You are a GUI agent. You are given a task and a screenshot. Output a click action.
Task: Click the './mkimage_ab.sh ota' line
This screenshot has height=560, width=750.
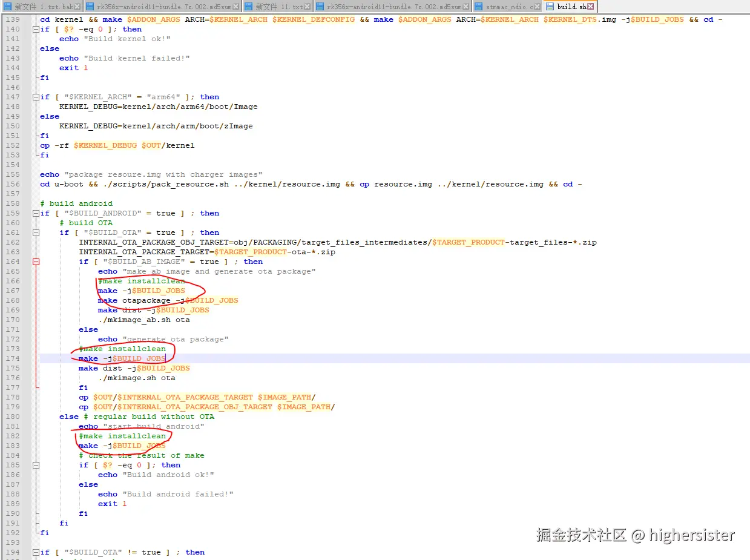coord(143,320)
